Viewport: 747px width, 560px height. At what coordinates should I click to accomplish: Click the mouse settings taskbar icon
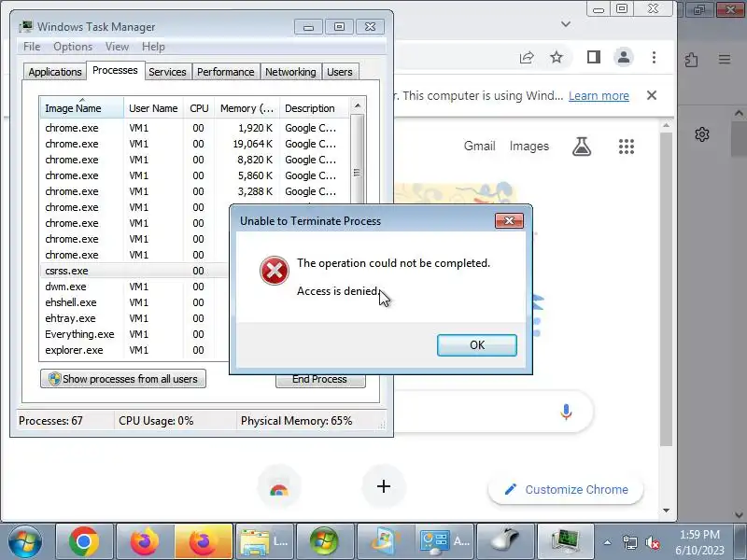505,542
